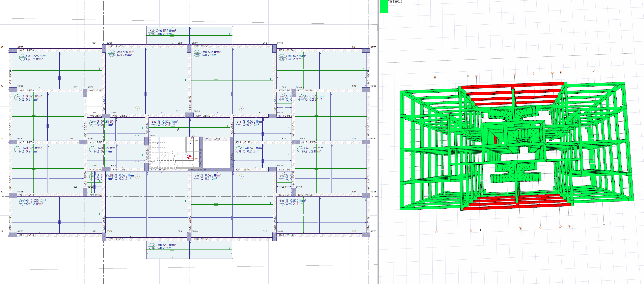Click the green YETERLI legend color swatch
Viewport: 644px width, 284px height.
coord(384,6)
